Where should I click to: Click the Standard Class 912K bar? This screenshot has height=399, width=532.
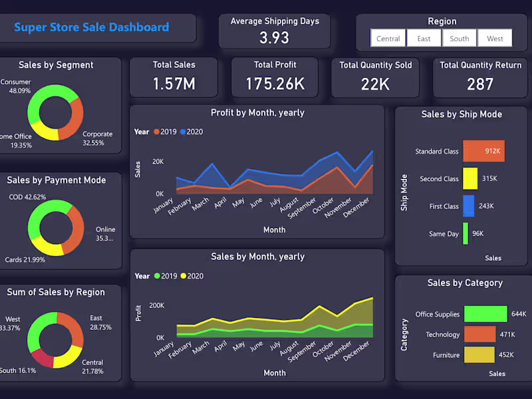point(484,151)
